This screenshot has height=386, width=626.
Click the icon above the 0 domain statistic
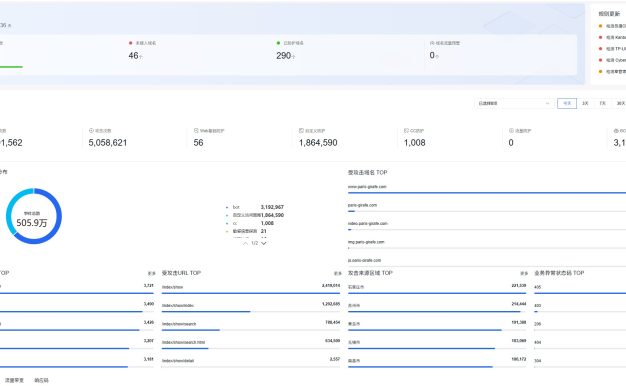pos(432,43)
